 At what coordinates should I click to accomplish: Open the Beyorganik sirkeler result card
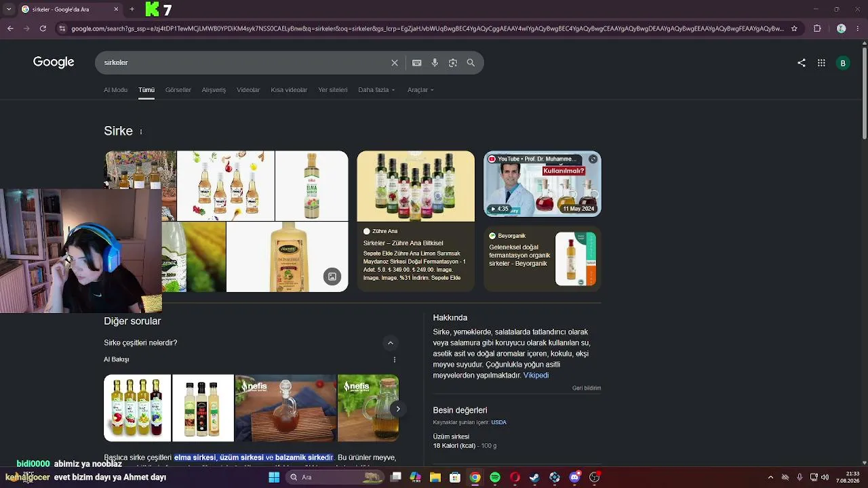(542, 258)
